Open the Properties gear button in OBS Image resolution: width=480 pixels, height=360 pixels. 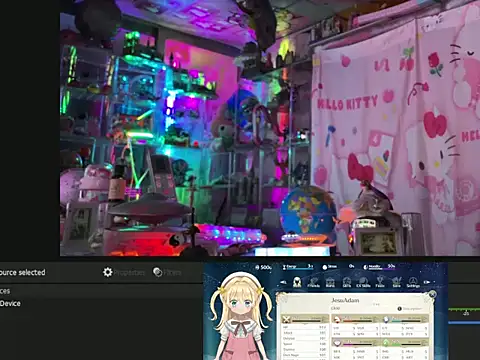click(124, 272)
